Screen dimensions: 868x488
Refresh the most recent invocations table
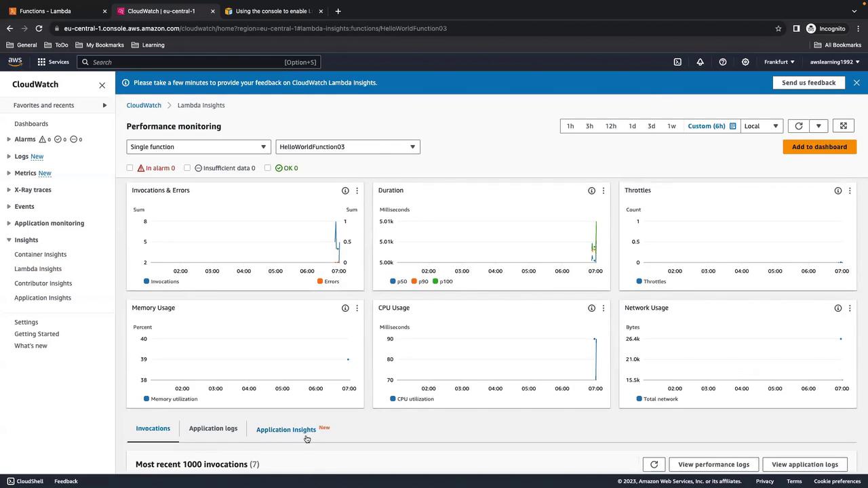click(x=654, y=464)
